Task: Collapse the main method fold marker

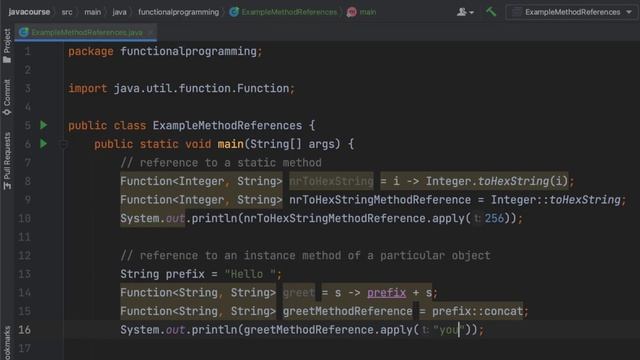Action: [x=63, y=144]
